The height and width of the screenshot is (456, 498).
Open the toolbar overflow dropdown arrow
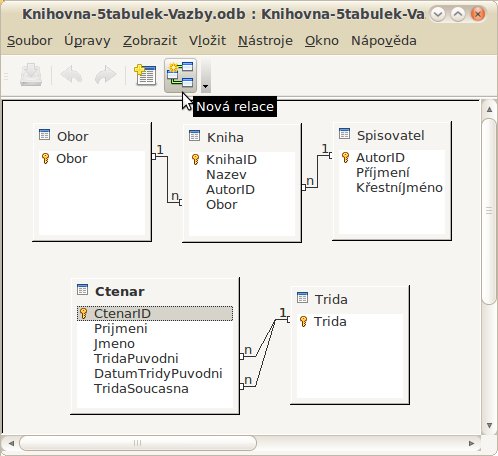(206, 86)
